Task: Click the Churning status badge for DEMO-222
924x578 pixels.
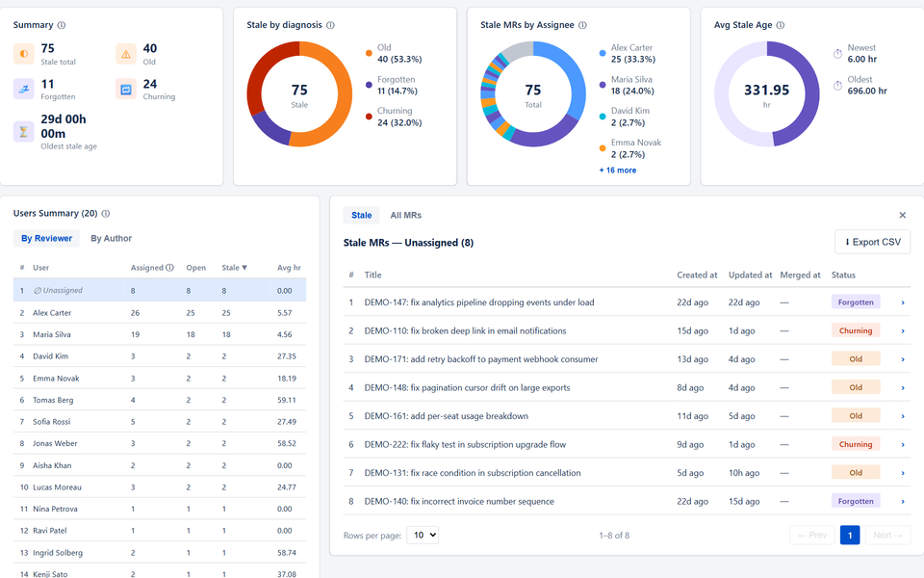Action: pyautogui.click(x=856, y=444)
